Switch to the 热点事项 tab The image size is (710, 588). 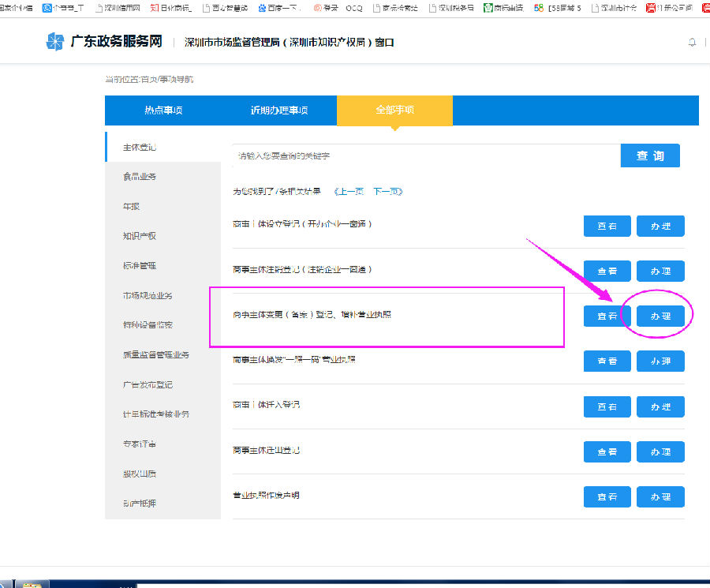pyautogui.click(x=163, y=110)
